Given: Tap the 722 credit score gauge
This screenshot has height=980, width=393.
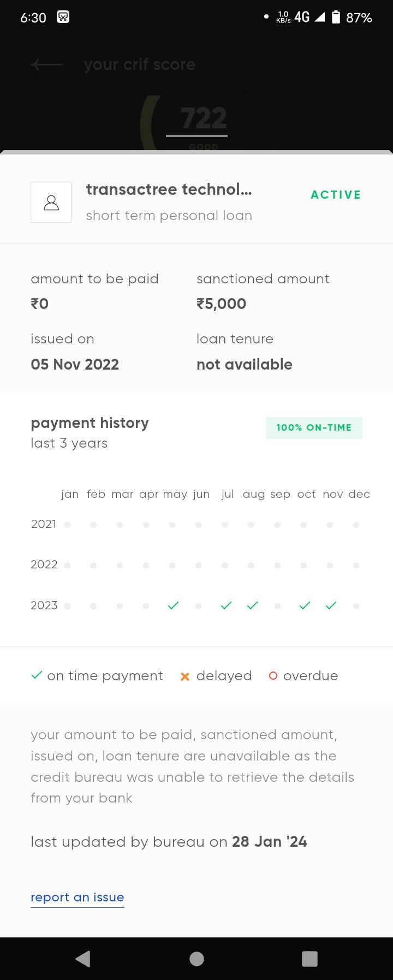Looking at the screenshot, I should pos(203,119).
